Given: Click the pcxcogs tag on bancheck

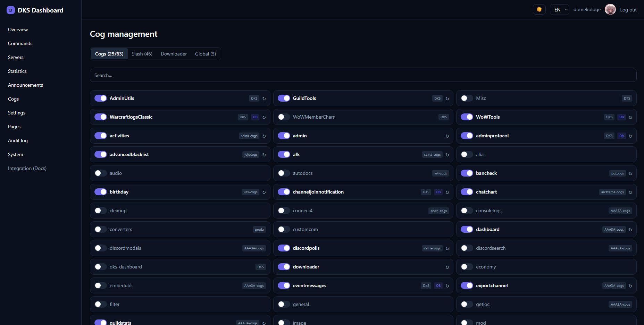Looking at the screenshot, I should [618, 173].
